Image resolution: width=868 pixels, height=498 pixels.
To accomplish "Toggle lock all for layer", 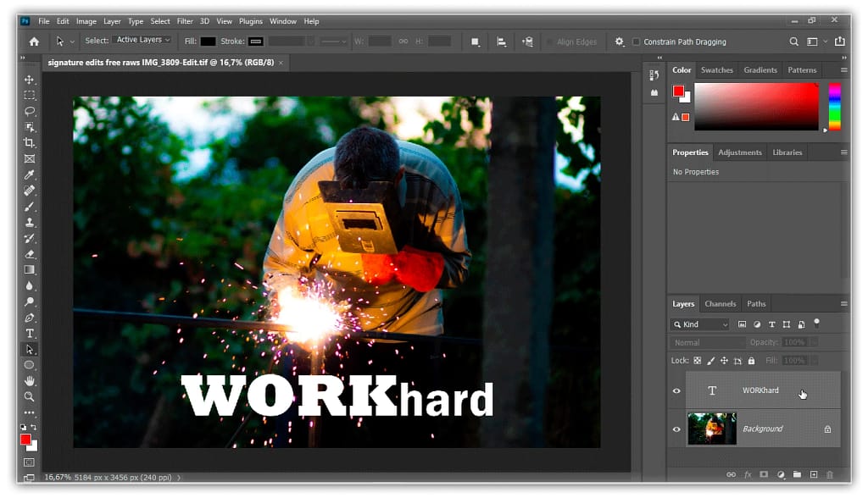I will (751, 361).
